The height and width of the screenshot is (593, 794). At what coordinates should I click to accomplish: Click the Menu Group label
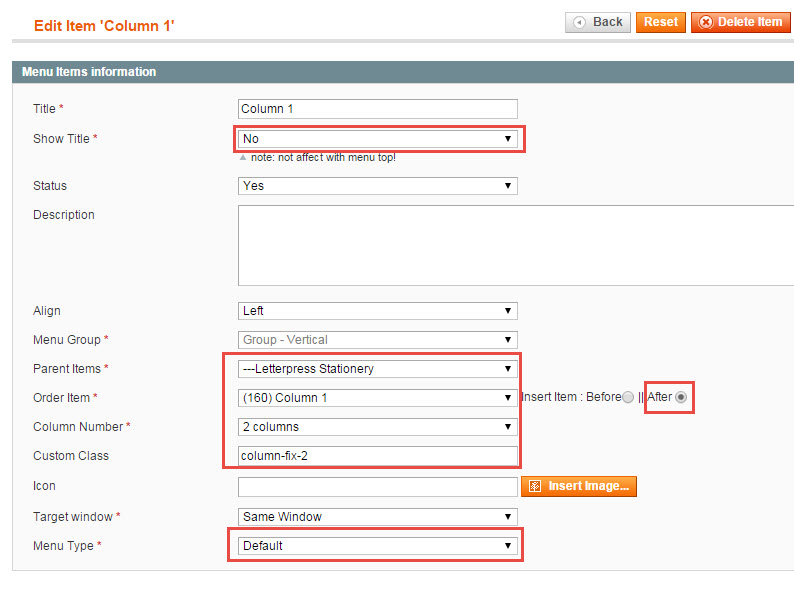[x=67, y=340]
